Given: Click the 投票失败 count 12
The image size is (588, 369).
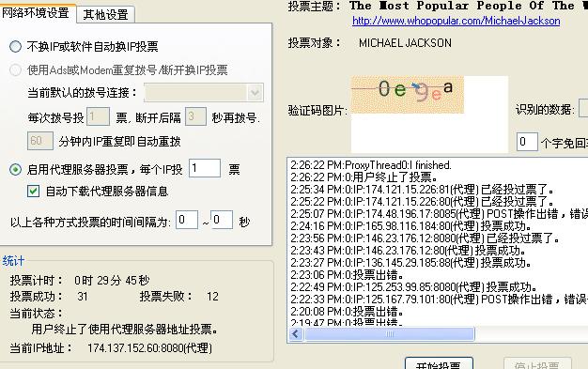Looking at the screenshot, I should [212, 297].
